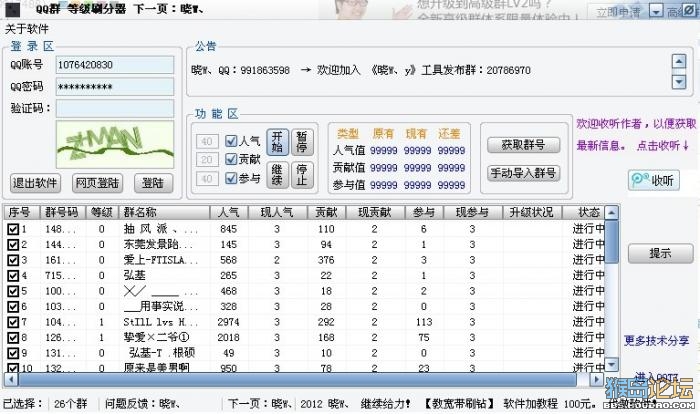The width and height of the screenshot is (700, 414).
Task: Sort by 现贡献 column header
Action: pos(375,212)
